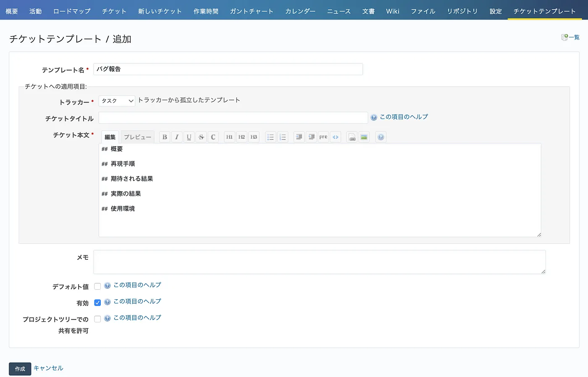Open the トラッカー dropdown
588x377 pixels.
pos(117,101)
